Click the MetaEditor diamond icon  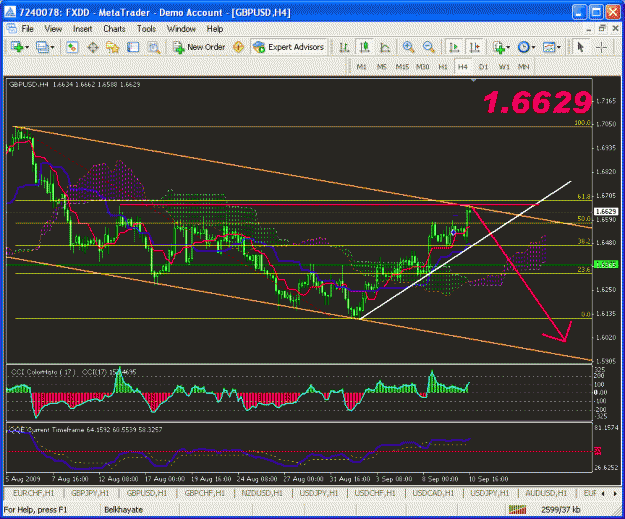[238, 47]
